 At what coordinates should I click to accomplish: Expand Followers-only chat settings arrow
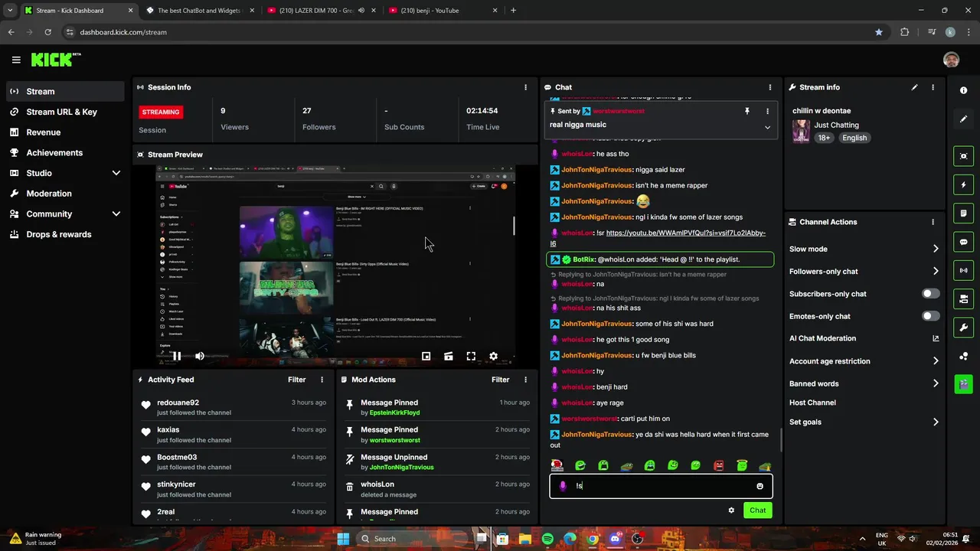click(x=936, y=271)
